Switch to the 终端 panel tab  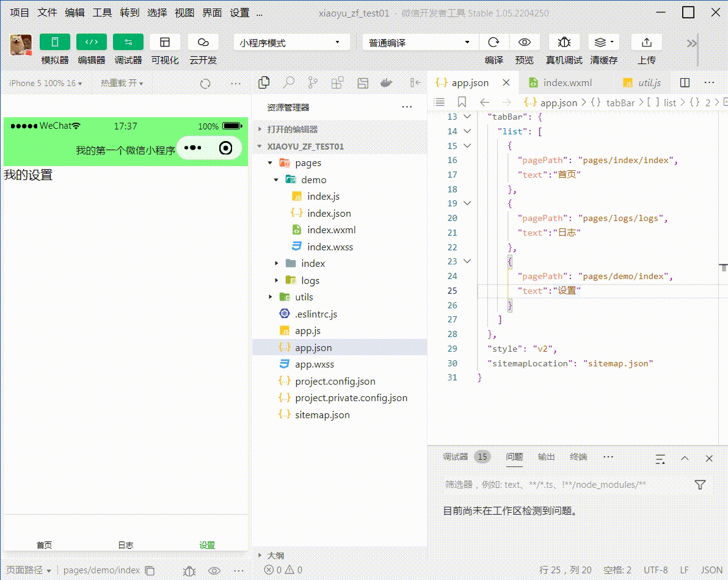click(578, 457)
